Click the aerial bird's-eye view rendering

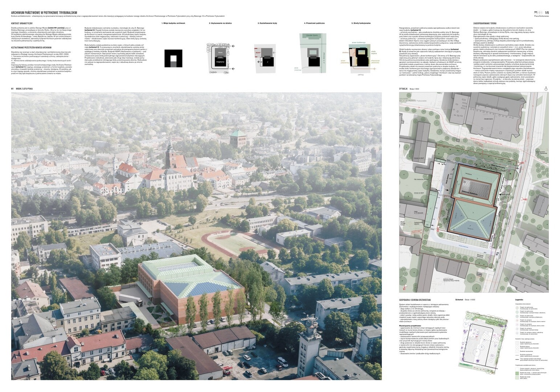point(196,236)
